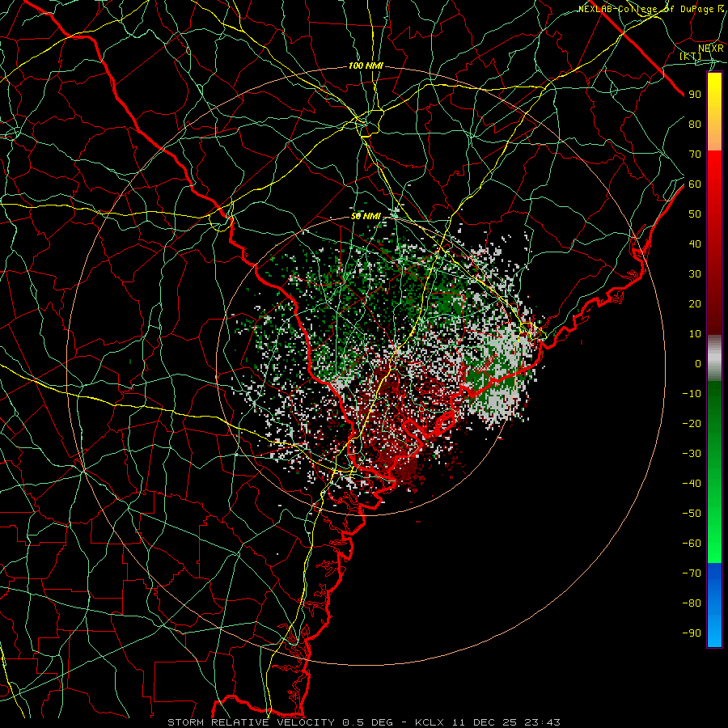Click the blue bottom segment of the velocity color bar
728x728 pixels.
[x=714, y=605]
